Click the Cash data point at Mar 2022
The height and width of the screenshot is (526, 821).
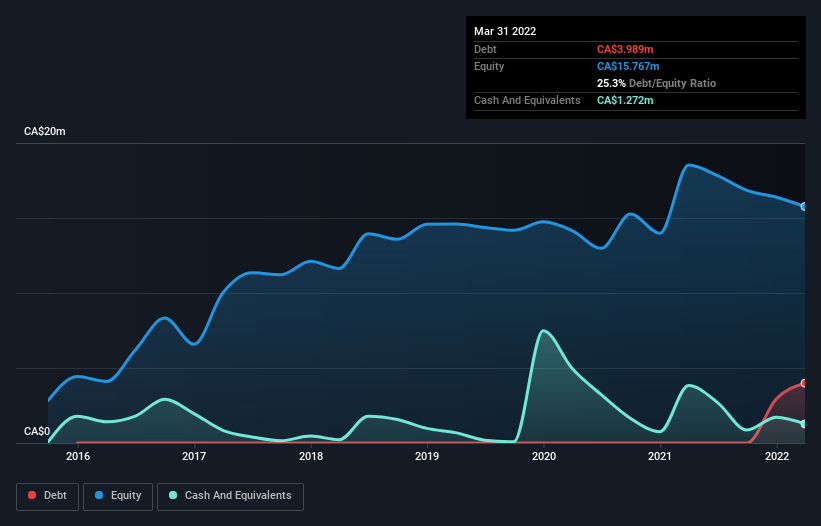[x=804, y=423]
